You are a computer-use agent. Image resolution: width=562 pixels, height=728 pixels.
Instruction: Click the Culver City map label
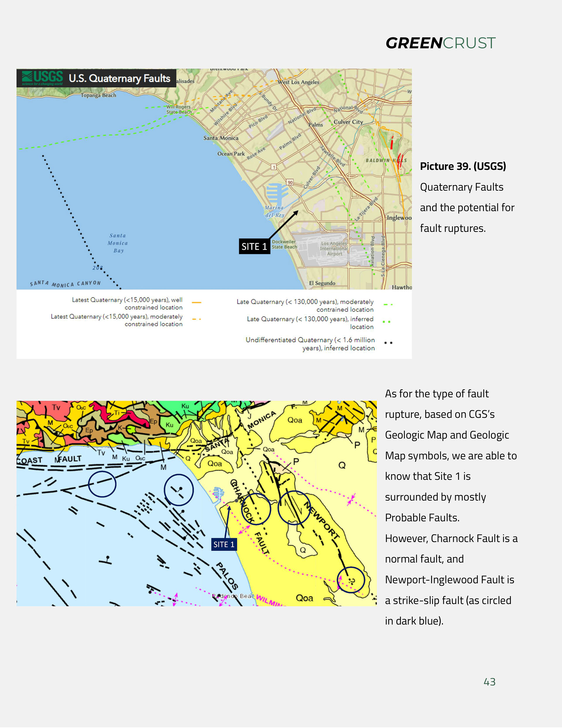[348, 122]
